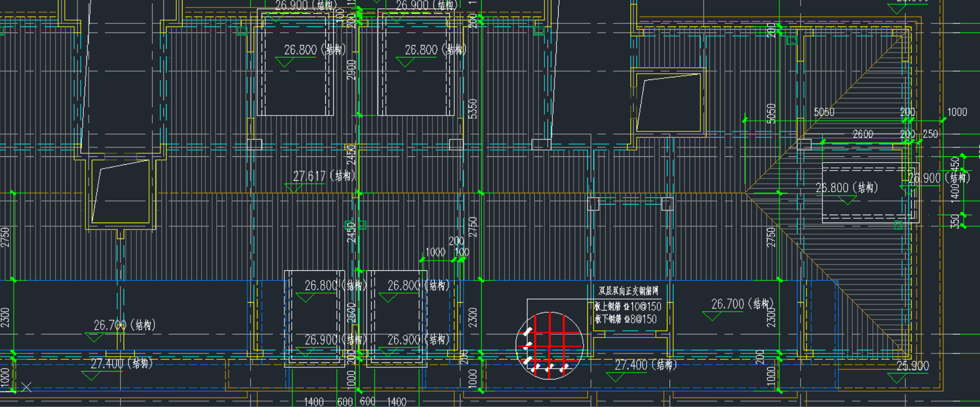Click the white X cross marker
Image resolution: width=980 pixels, height=407 pixels.
(x=27, y=387)
